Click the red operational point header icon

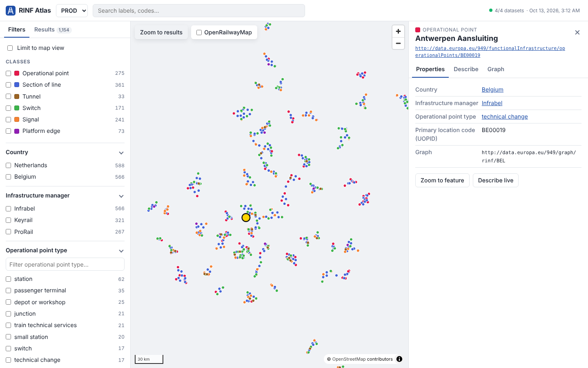point(418,30)
